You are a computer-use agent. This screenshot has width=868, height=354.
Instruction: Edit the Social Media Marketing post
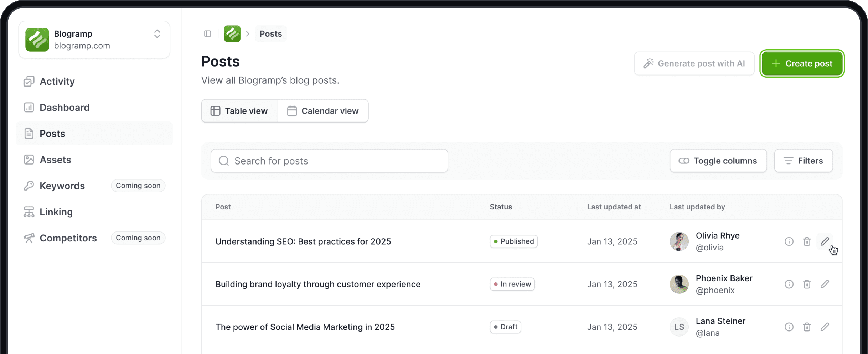click(825, 327)
